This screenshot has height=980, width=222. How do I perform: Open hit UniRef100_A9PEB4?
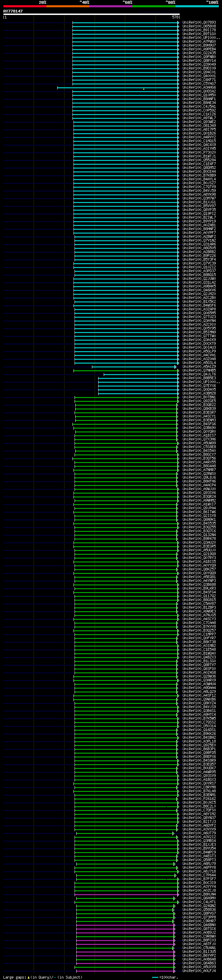pos(199,49)
